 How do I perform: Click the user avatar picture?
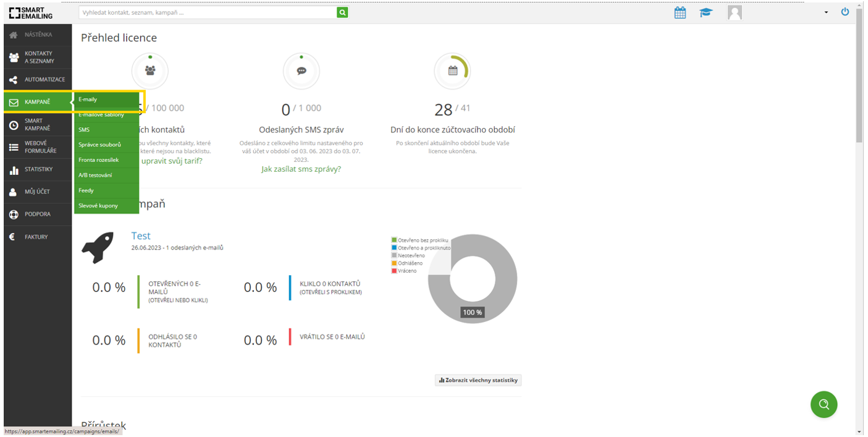click(x=734, y=12)
